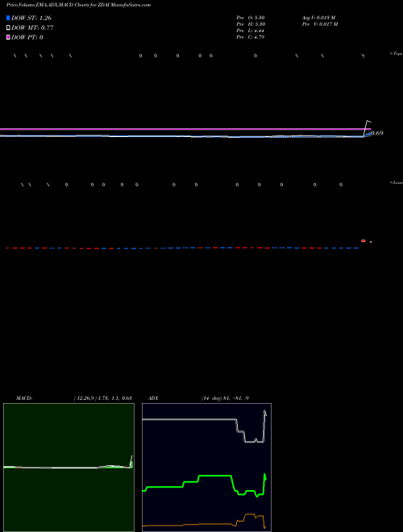Select the 'DOW PT: 0' legend text
Viewport: 403px width, 532px height.
[27, 37]
